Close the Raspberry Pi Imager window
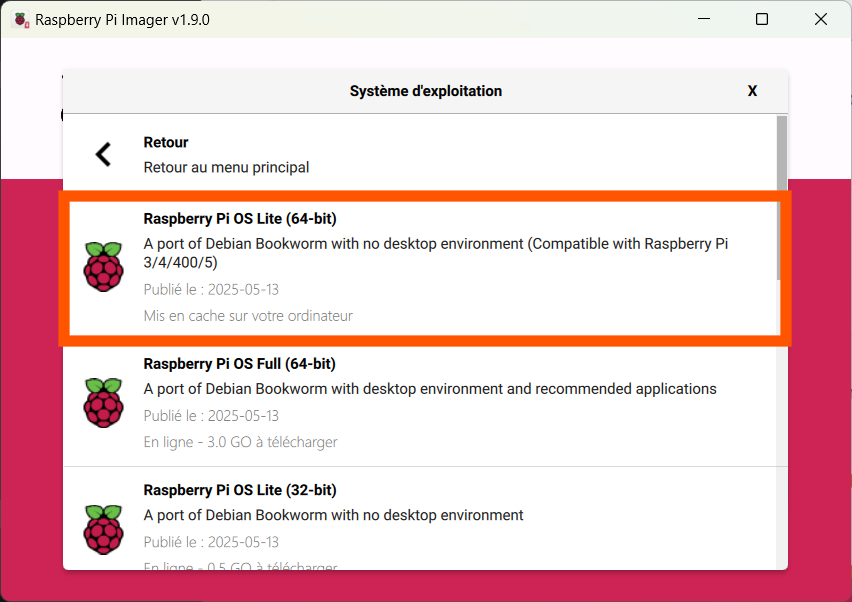 pyautogui.click(x=820, y=19)
